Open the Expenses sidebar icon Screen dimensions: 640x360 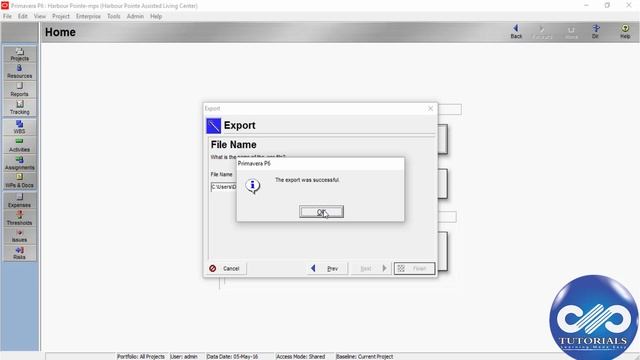[19, 200]
